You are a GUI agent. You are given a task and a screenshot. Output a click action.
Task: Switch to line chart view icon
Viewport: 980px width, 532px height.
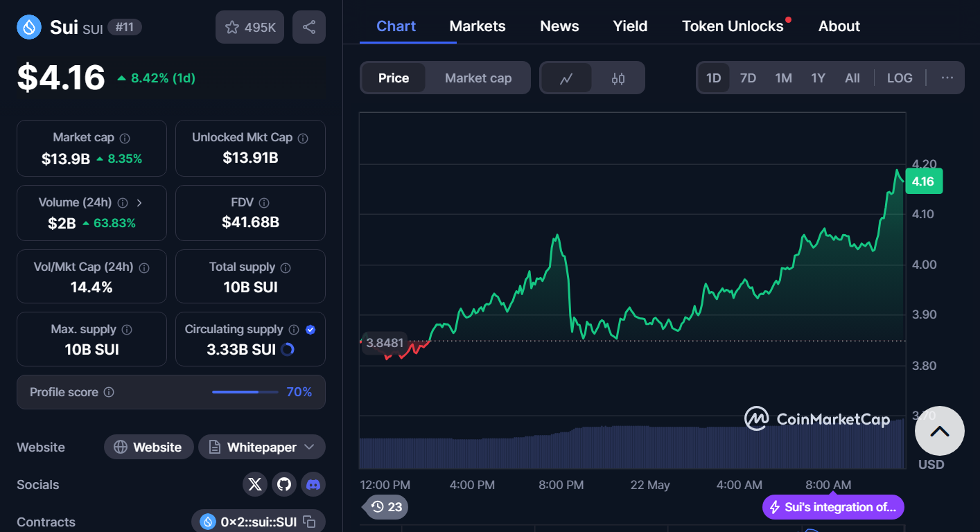pyautogui.click(x=566, y=78)
